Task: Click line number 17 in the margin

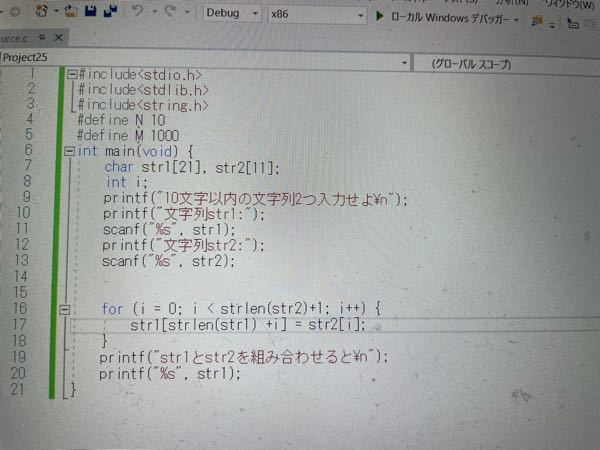Action: point(20,324)
